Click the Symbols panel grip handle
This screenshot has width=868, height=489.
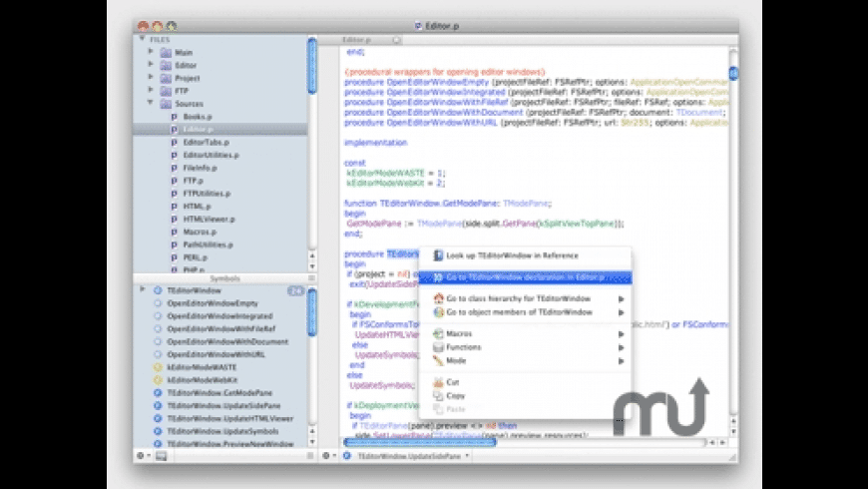click(311, 278)
